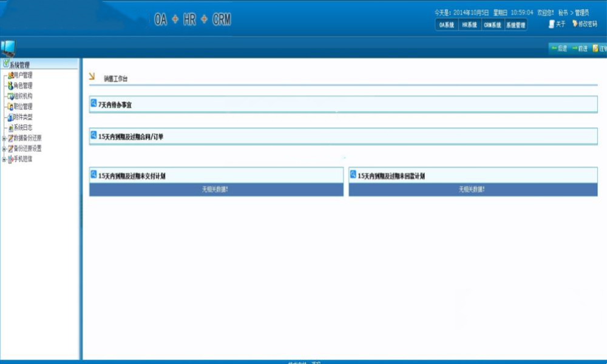Click the magnifier icon beside 7天内待办事宜
Viewport: 607px width, 364px height.
pyautogui.click(x=93, y=103)
